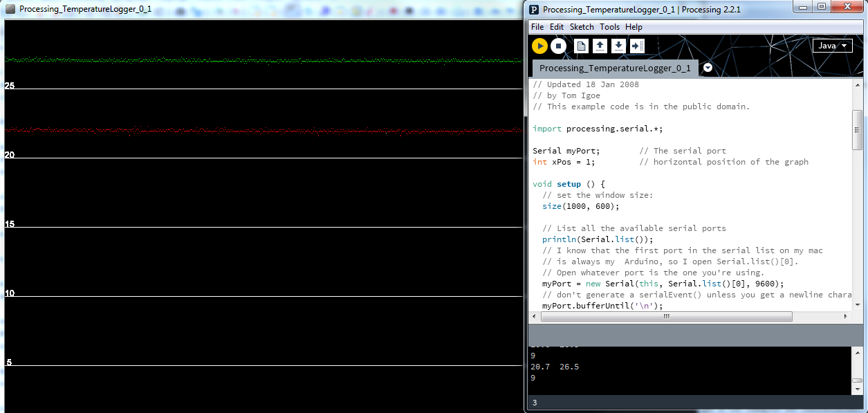Click the 'int xPos = 1;' line

click(x=564, y=162)
